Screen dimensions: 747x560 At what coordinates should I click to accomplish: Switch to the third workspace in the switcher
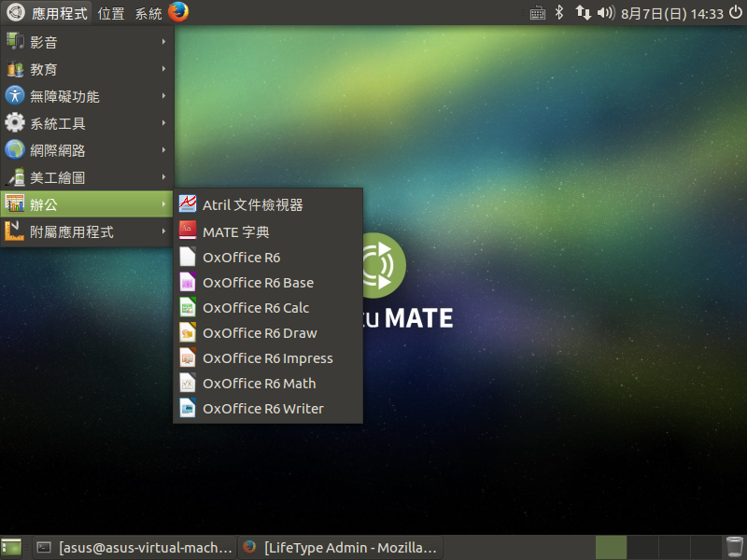pyautogui.click(x=674, y=548)
